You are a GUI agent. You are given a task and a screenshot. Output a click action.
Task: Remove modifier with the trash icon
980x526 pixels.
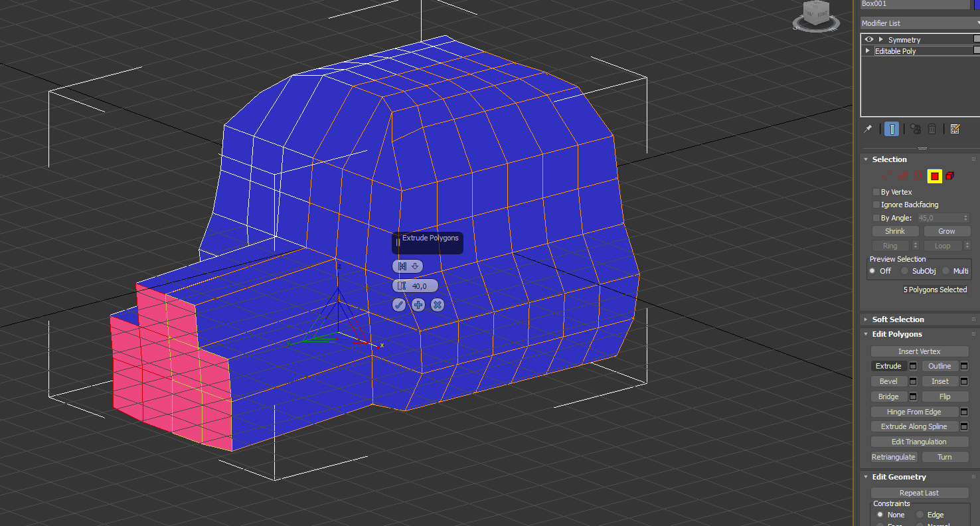932,129
